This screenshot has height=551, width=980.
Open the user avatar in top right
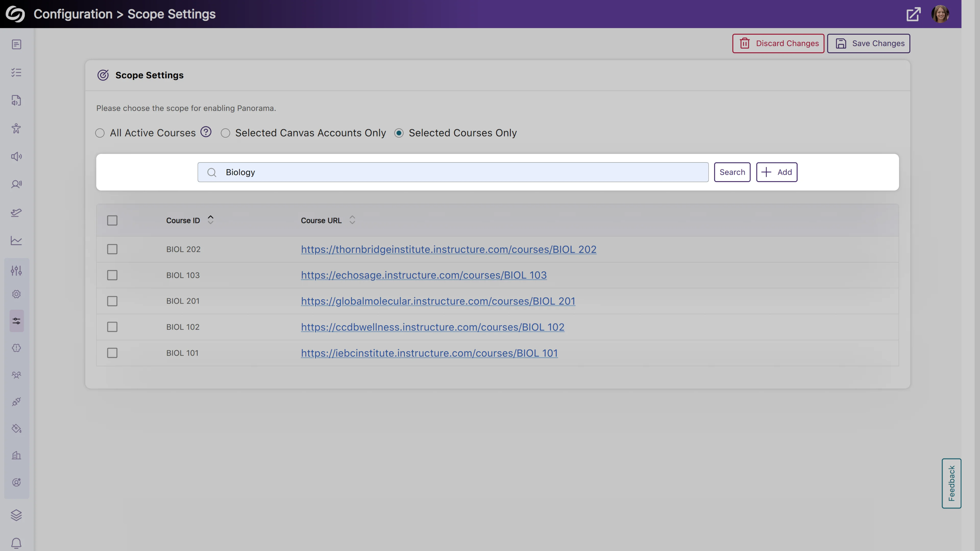tap(940, 14)
